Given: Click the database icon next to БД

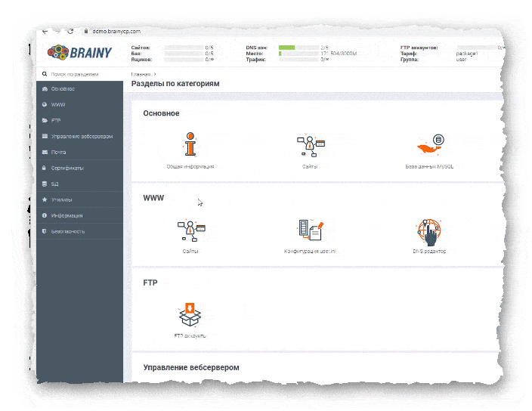Looking at the screenshot, I should click(44, 184).
